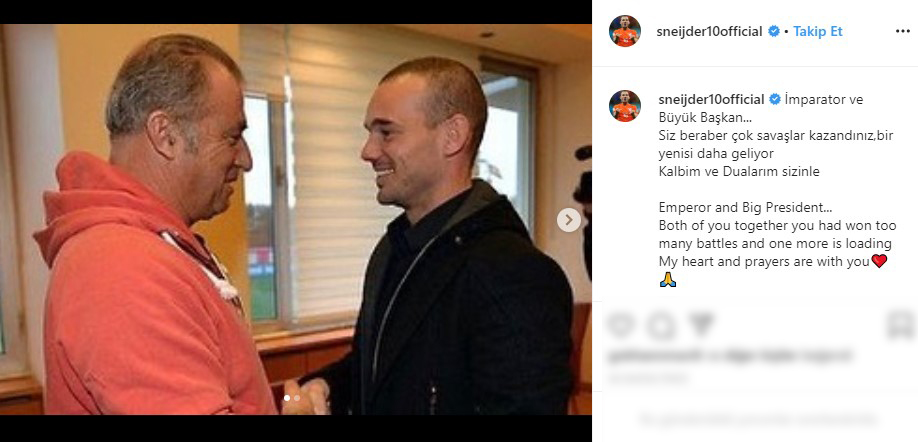Open sneijder10official link in caption text
918x442 pixels.
711,100
